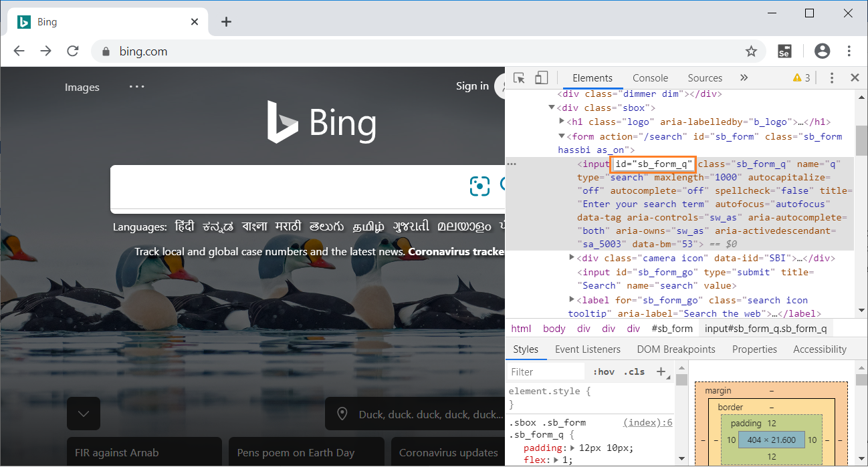Open the Coronavirus updates news card
Screen dimensions: 868x467
448,452
